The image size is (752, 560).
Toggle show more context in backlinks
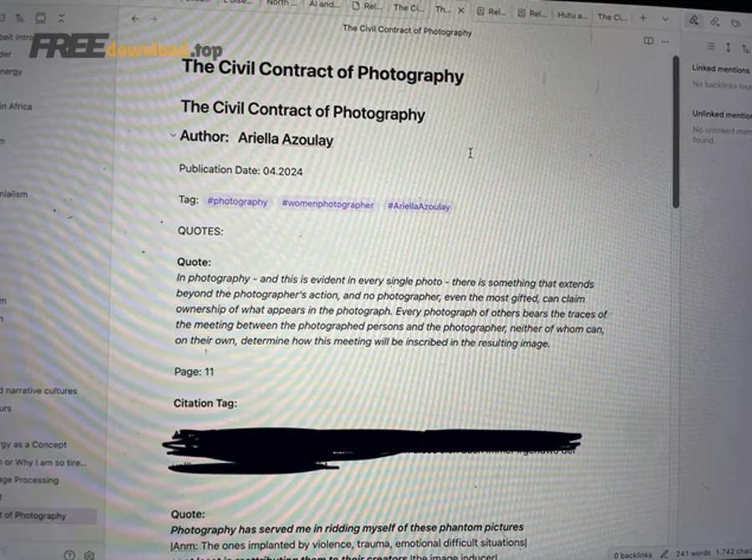pyautogui.click(x=728, y=48)
